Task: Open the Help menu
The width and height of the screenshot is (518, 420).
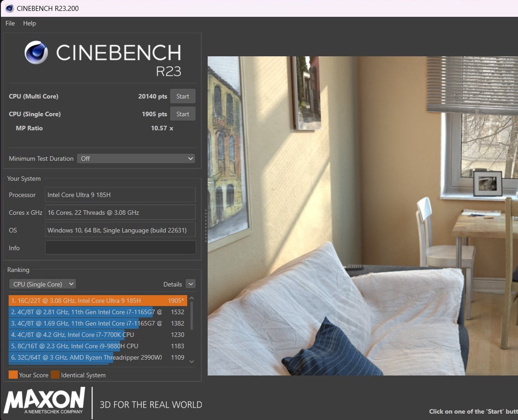Action: coord(30,23)
